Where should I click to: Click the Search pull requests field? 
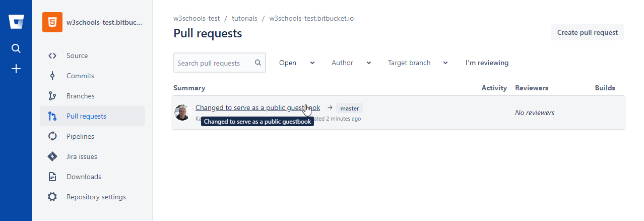point(215,63)
